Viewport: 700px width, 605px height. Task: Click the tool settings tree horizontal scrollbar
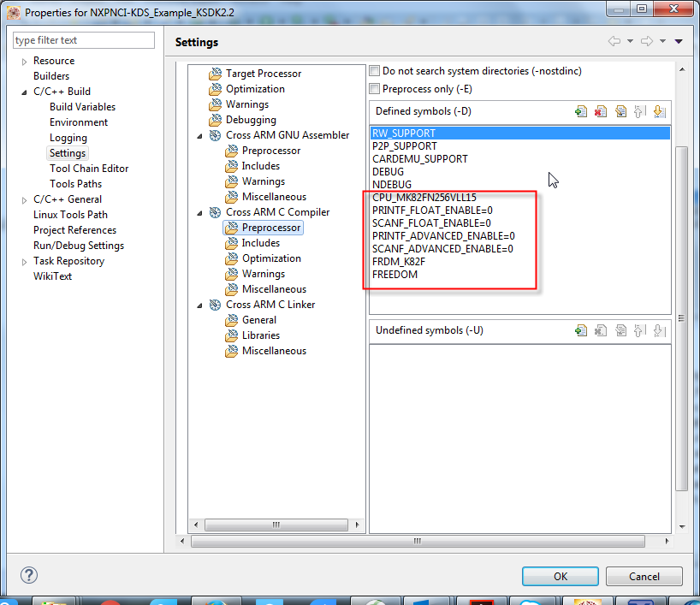click(x=276, y=525)
